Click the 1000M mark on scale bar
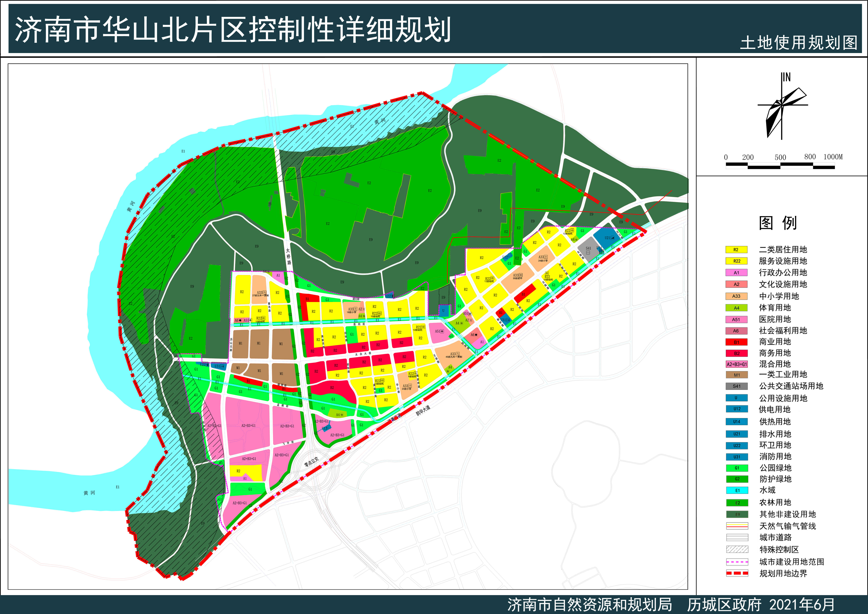The width and height of the screenshot is (868, 614). click(833, 157)
